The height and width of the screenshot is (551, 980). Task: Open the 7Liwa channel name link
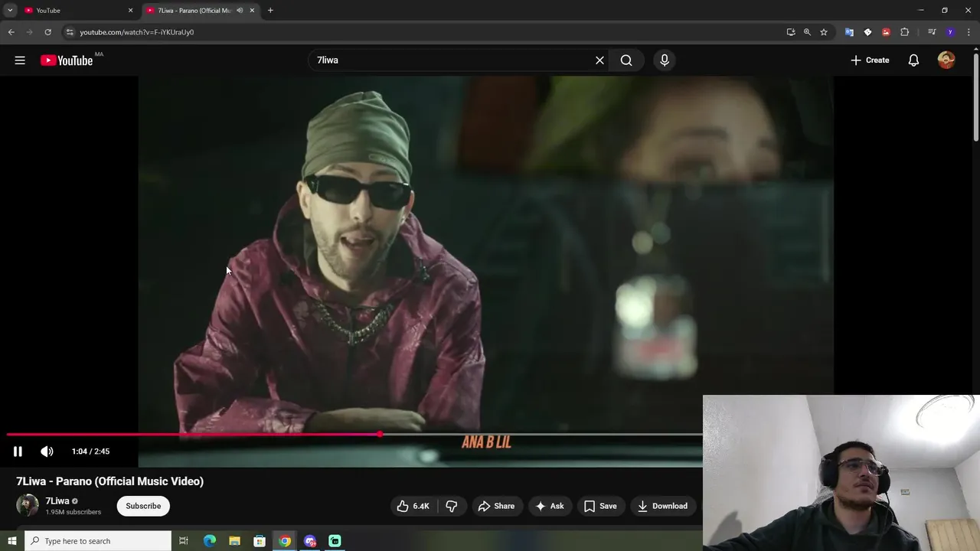tap(57, 501)
